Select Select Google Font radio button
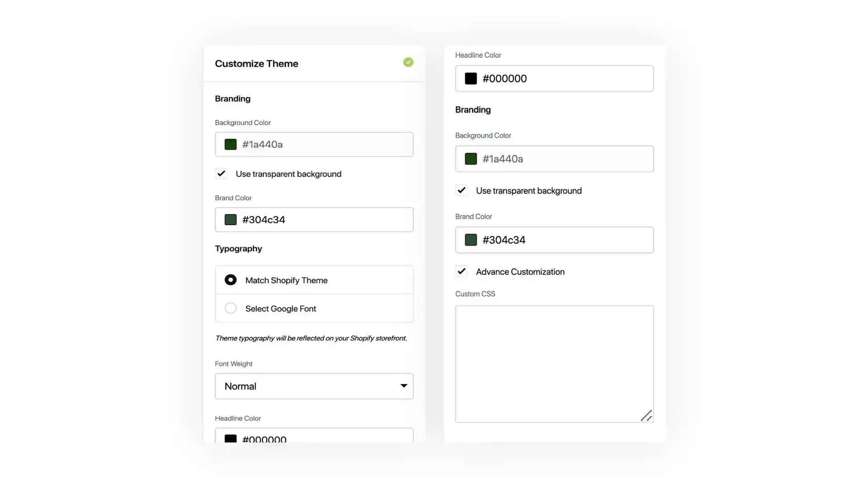 tap(230, 309)
